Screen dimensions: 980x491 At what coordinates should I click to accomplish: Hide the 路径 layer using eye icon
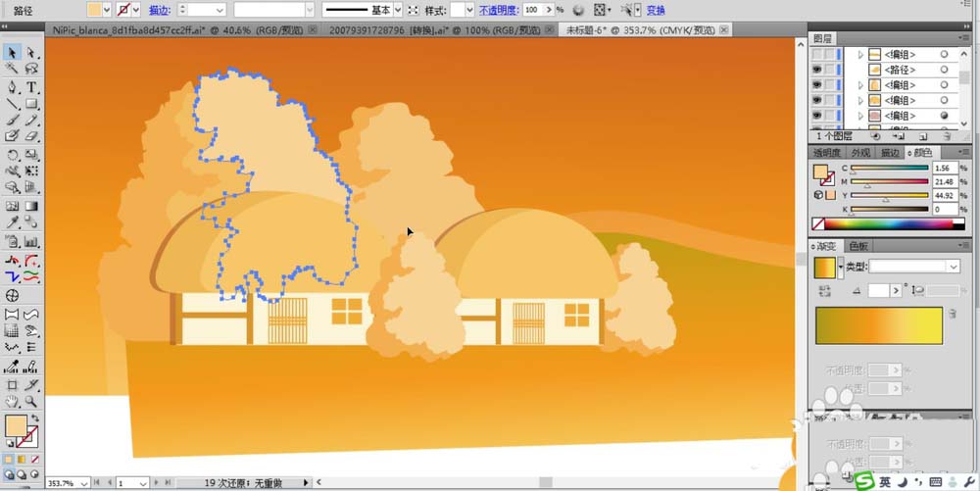[x=816, y=71]
